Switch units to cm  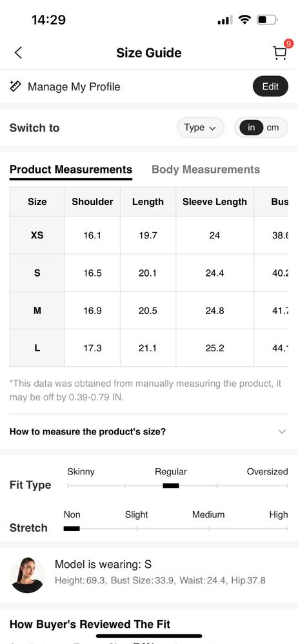click(272, 128)
